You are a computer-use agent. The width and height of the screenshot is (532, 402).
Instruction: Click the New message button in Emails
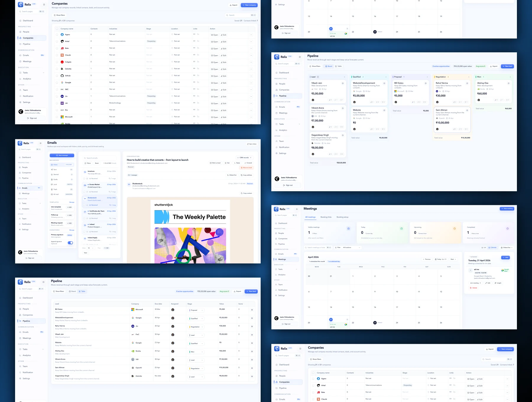pyautogui.click(x=62, y=155)
